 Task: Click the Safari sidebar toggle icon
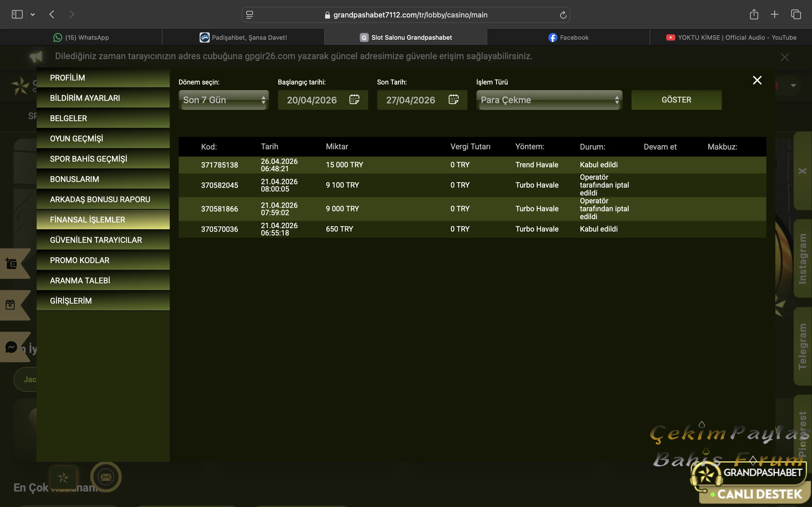17,14
